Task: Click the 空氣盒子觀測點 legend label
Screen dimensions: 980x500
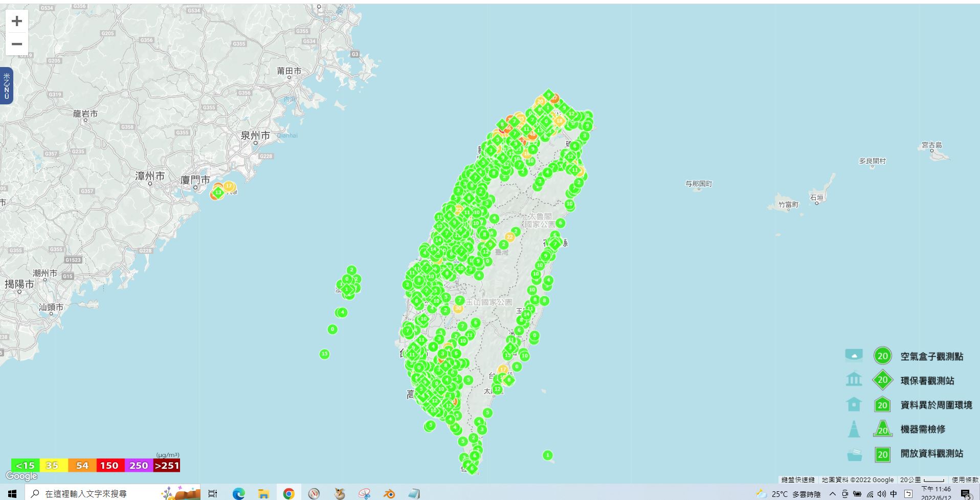Action: 931,356
